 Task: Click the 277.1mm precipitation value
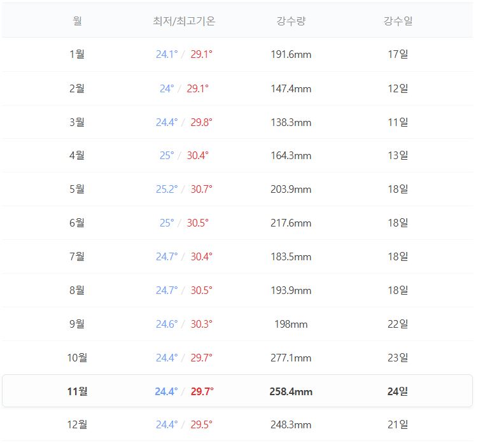[291, 358]
